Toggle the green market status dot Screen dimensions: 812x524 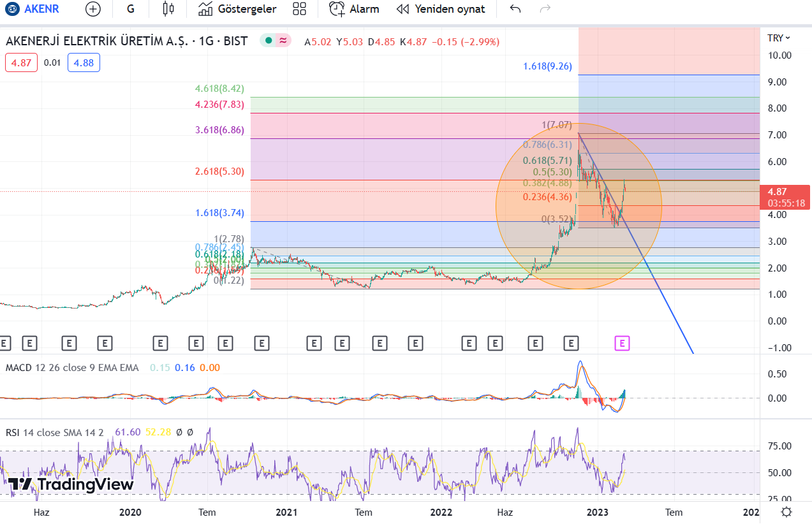click(269, 41)
